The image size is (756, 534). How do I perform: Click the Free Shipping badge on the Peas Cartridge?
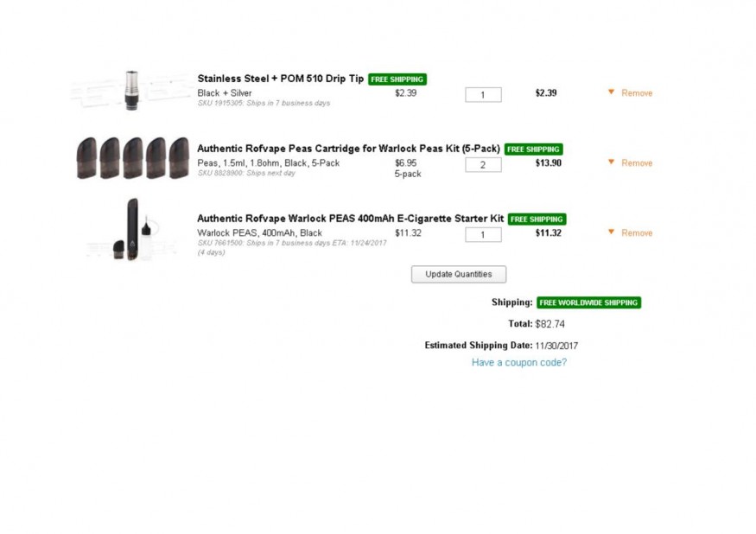click(x=533, y=149)
